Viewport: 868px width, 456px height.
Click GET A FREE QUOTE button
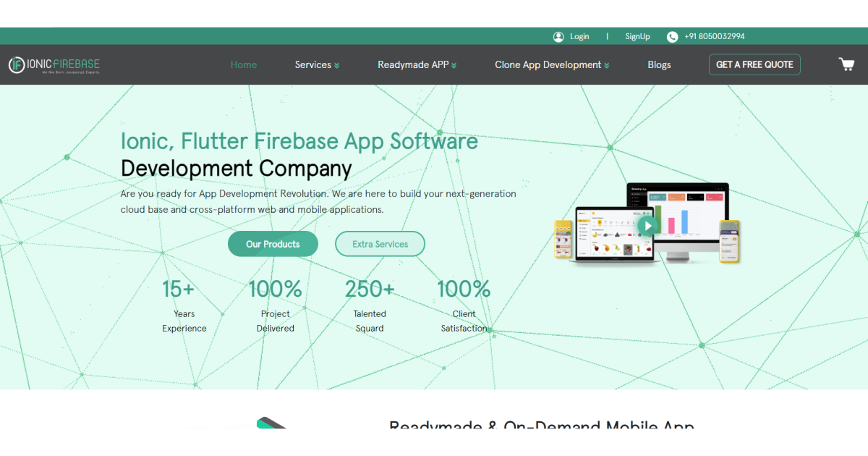pyautogui.click(x=754, y=64)
